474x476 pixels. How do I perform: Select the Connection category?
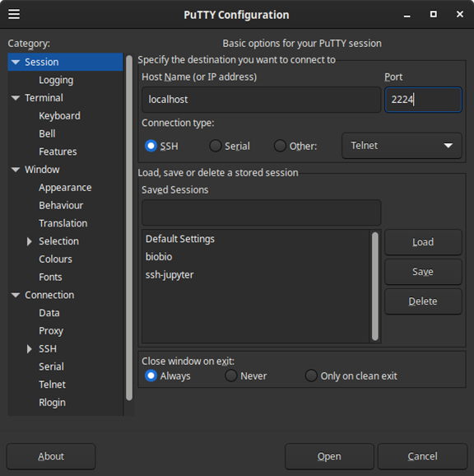click(x=49, y=295)
